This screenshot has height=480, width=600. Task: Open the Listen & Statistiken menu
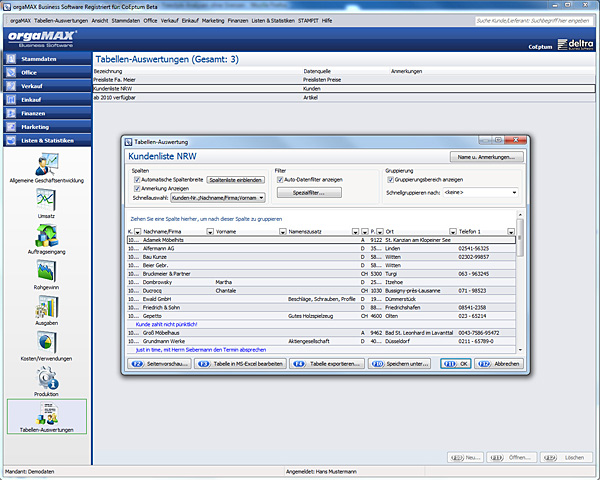click(273, 21)
